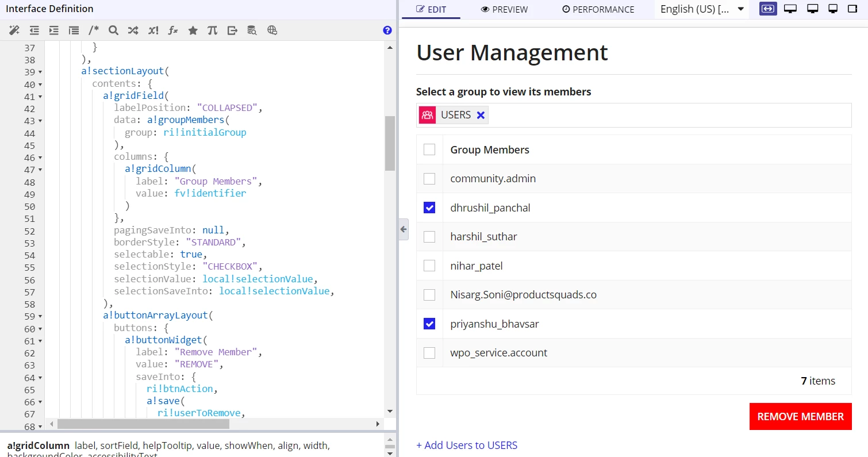Image resolution: width=868 pixels, height=457 pixels.
Task: Collapse code fold at line 59
Action: coord(40,317)
